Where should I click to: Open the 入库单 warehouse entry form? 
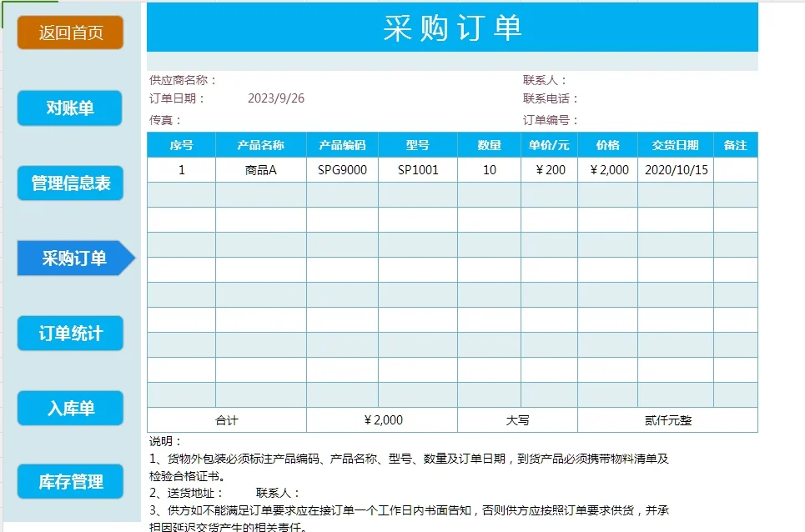tap(69, 408)
